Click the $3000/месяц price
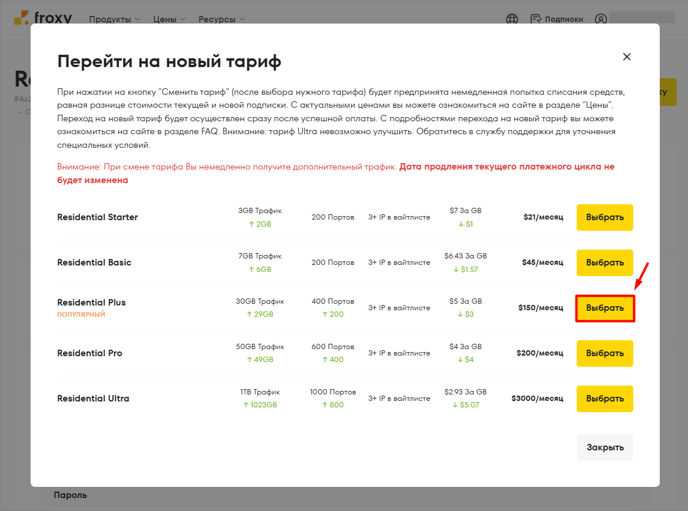 point(537,398)
